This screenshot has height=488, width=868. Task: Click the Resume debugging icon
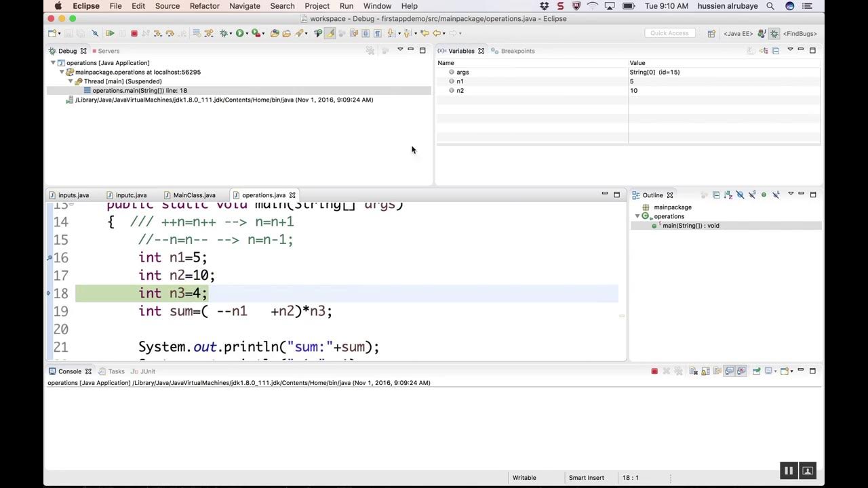click(110, 33)
